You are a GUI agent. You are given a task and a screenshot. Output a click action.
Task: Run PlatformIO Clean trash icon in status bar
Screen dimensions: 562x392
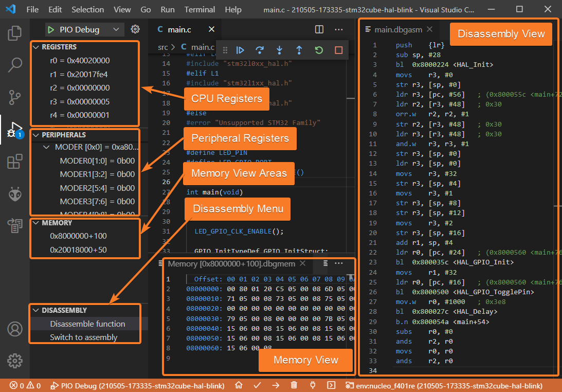294,385
